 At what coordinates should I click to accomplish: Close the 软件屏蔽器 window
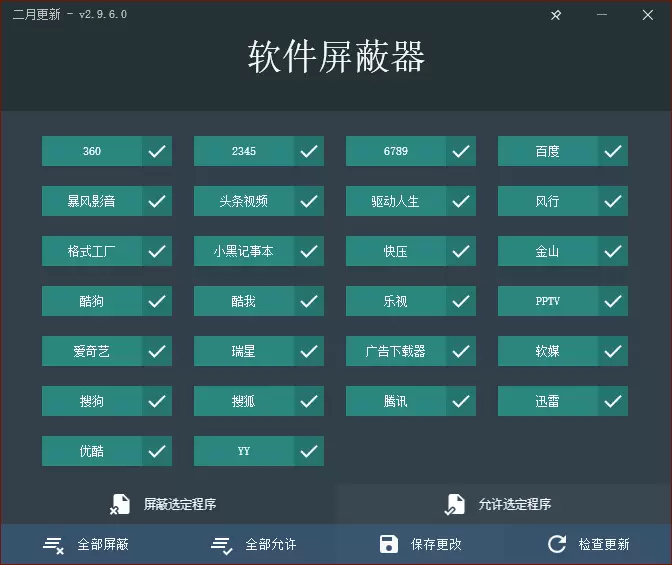point(648,15)
